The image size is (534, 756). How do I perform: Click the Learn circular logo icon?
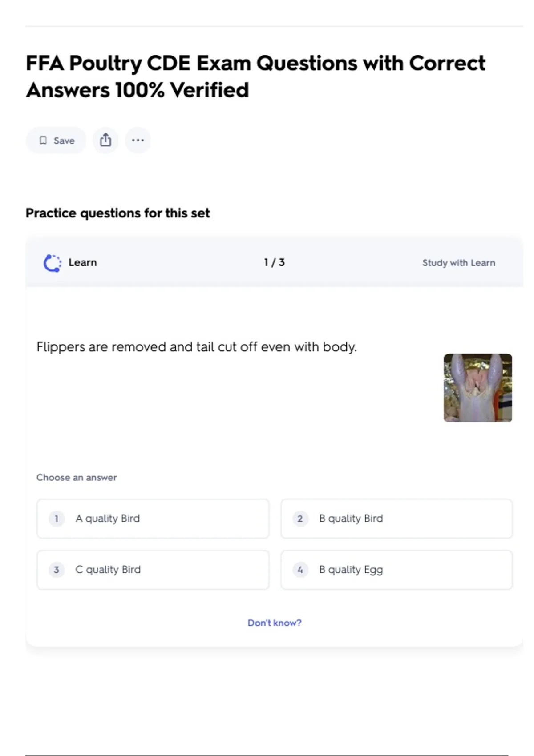pos(52,263)
